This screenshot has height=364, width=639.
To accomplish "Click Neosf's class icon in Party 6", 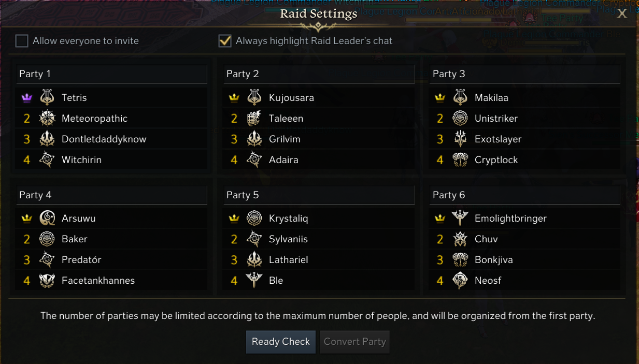I will (x=460, y=280).
